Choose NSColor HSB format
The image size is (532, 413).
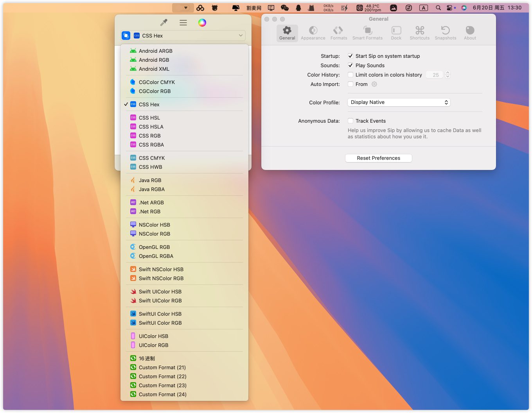pos(185,225)
